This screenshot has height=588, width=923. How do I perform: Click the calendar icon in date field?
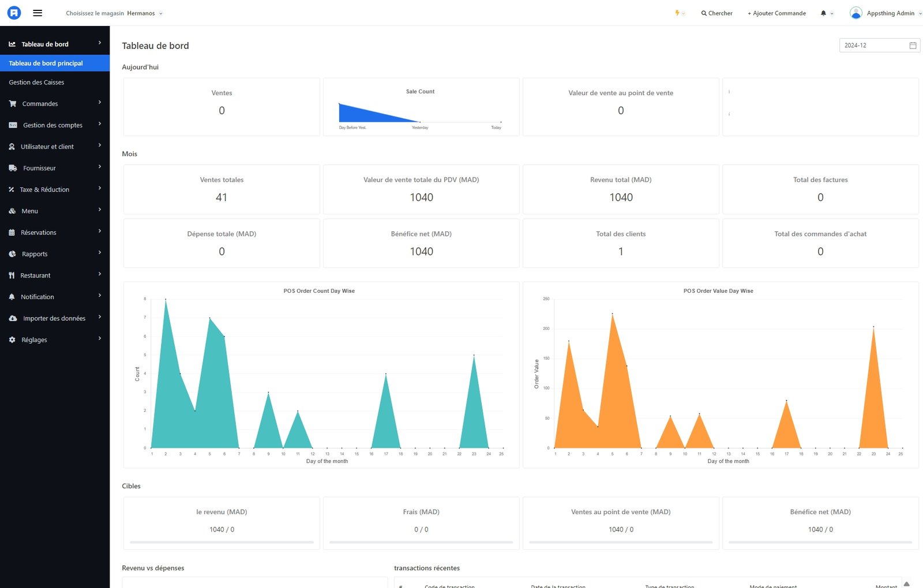(x=913, y=46)
